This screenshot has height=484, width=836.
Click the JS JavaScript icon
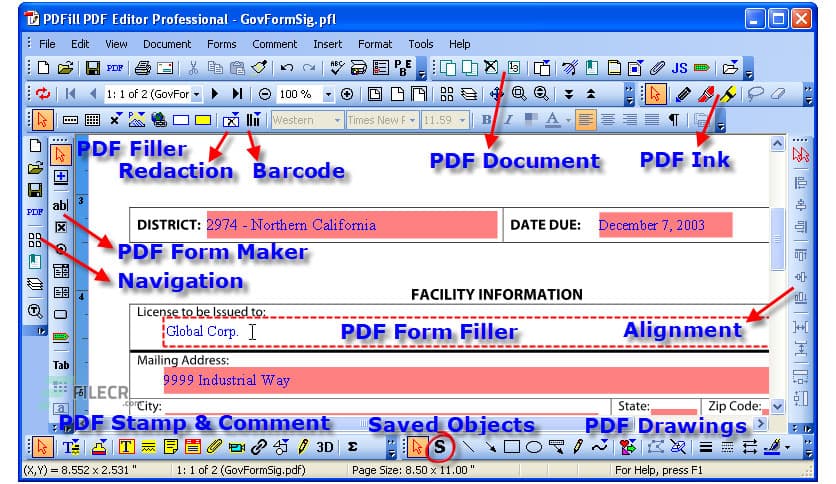point(679,68)
